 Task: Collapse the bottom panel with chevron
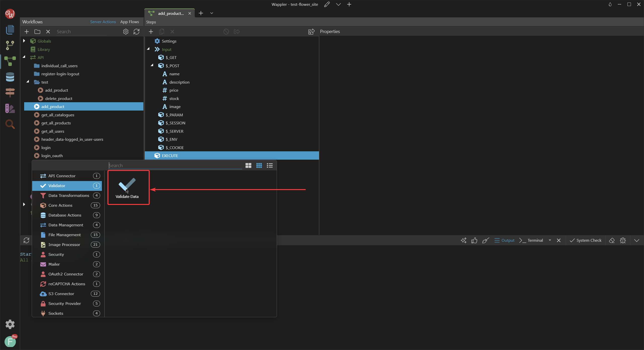[x=637, y=240]
